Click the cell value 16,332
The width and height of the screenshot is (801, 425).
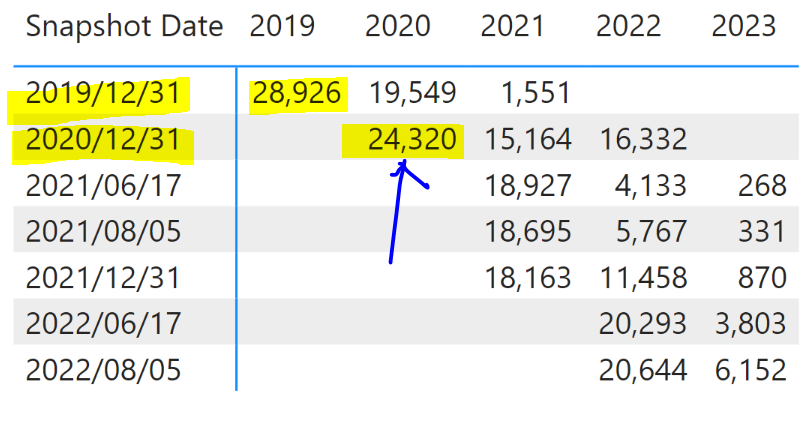643,139
